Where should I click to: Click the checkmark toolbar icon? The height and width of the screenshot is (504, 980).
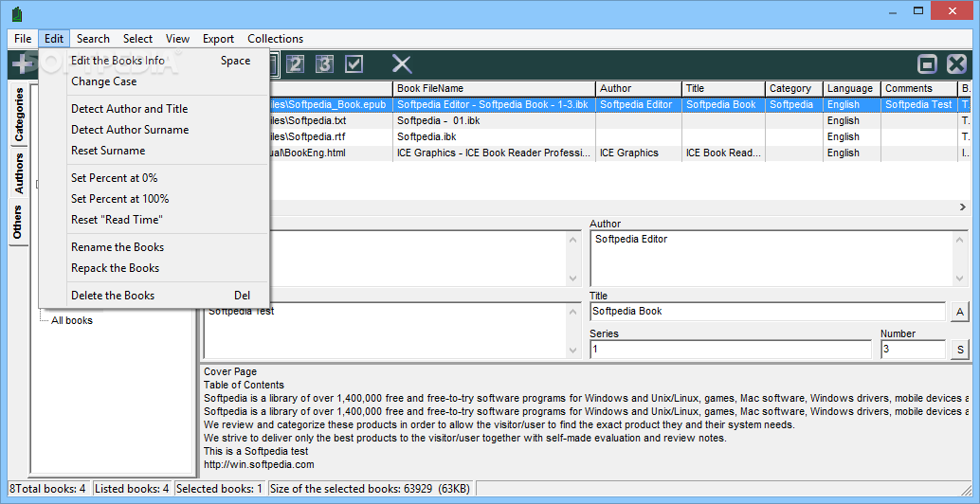(354, 63)
